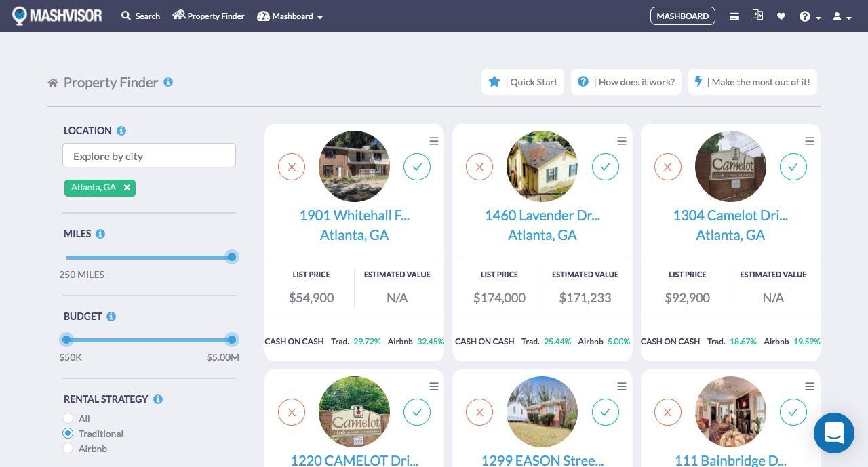Screen dimensions: 868x467
Task: Open the Quick Start guide
Action: coord(523,81)
